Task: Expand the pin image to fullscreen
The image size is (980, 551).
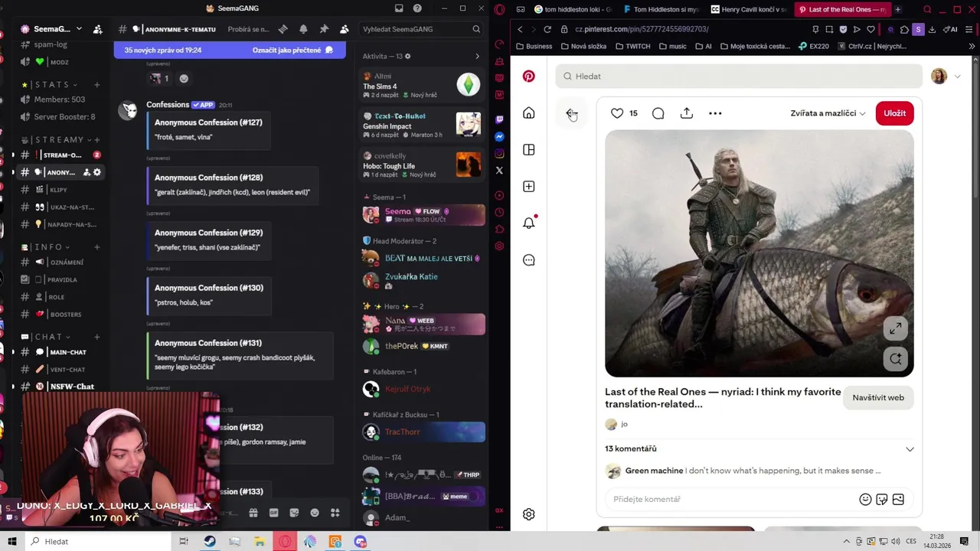Action: [895, 328]
